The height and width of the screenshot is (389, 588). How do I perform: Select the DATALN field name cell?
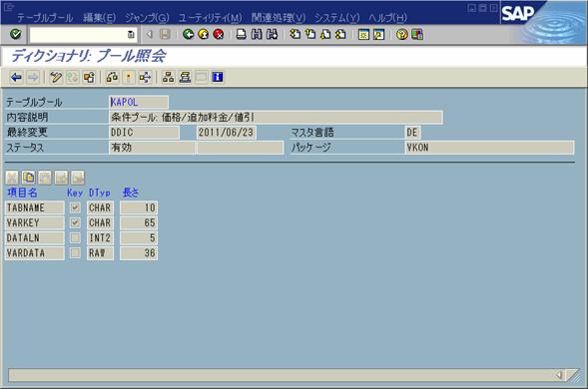[x=35, y=237]
